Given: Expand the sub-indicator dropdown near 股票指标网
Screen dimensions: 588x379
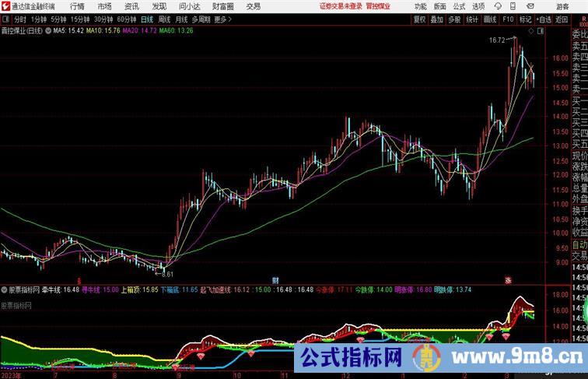Looking at the screenshot, I should pyautogui.click(x=4, y=290).
